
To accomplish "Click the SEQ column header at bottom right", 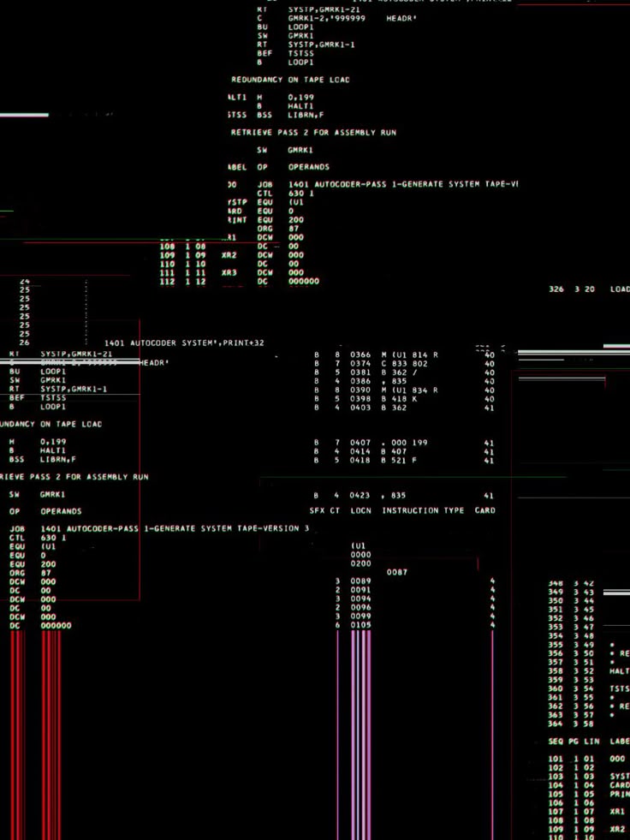I will tap(556, 741).
